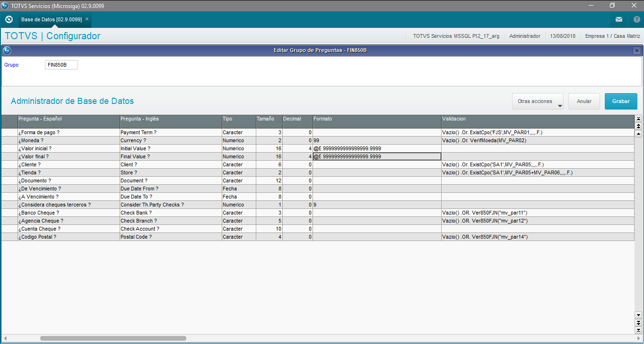Screen dimensions: 644x344
Task: Jump to last row with bottom arrow
Action: tap(638, 330)
